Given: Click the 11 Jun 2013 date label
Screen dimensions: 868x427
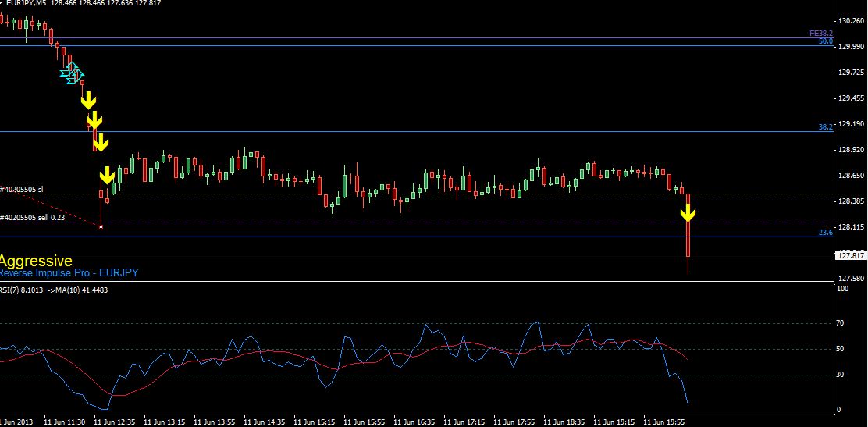Looking at the screenshot, I should pyautogui.click(x=16, y=422).
